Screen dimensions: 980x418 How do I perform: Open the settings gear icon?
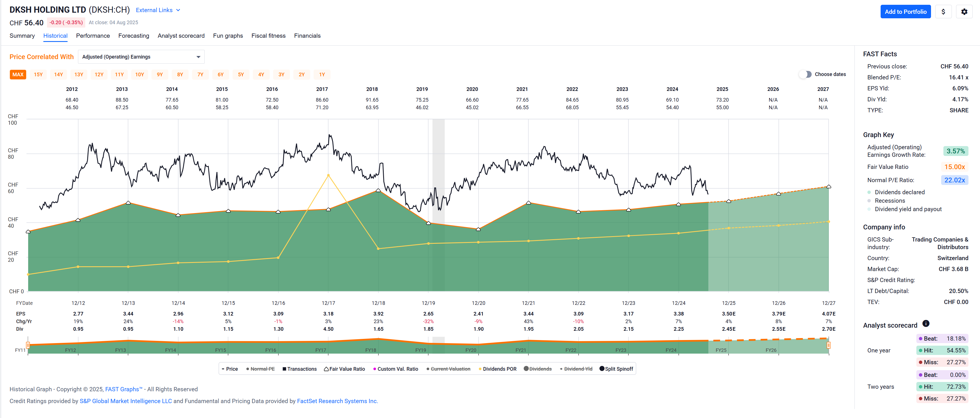[x=964, y=12]
